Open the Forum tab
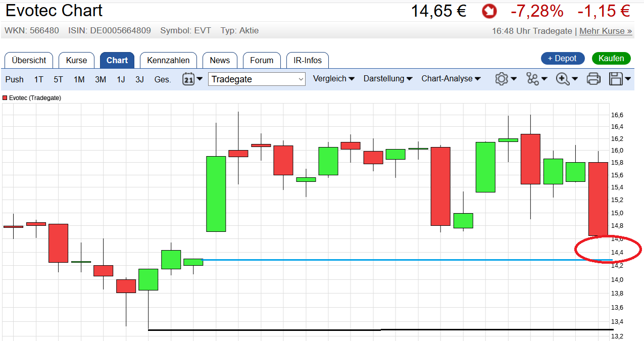Viewport: 644px width, 341px height. (x=262, y=60)
